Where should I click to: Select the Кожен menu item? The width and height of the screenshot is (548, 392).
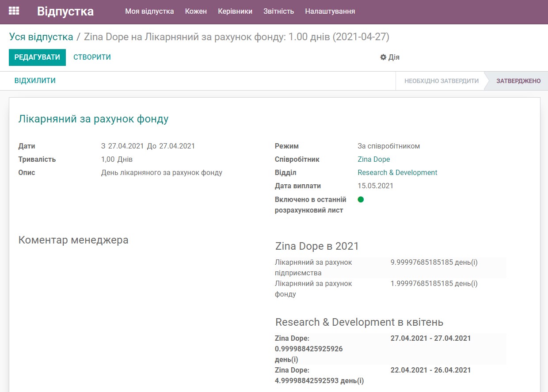click(x=196, y=11)
